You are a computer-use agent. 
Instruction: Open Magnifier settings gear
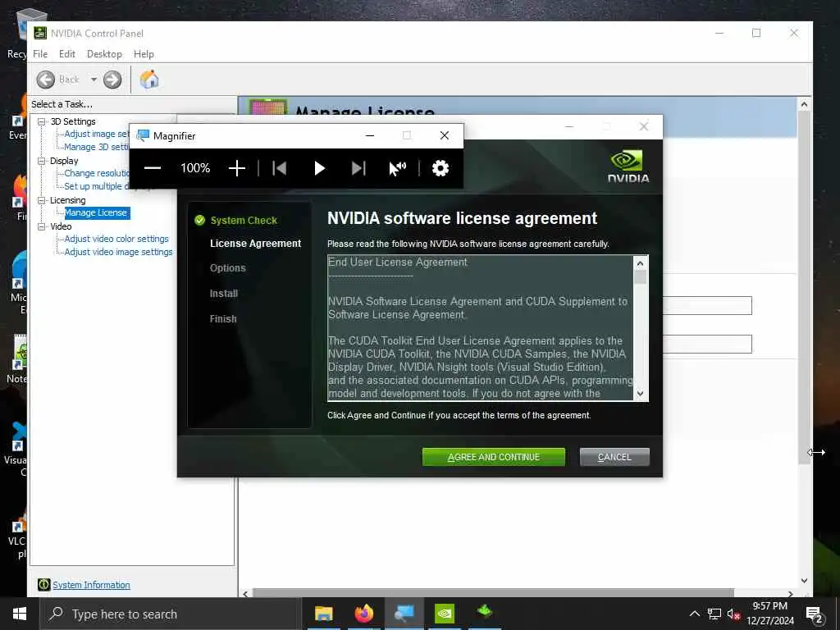click(x=441, y=168)
